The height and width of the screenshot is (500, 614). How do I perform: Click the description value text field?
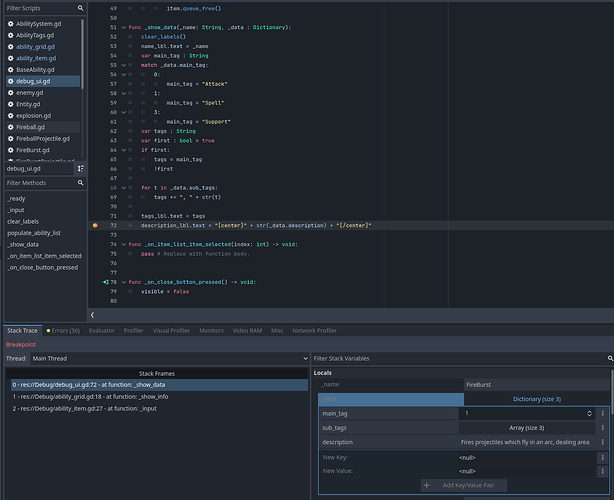pos(526,442)
